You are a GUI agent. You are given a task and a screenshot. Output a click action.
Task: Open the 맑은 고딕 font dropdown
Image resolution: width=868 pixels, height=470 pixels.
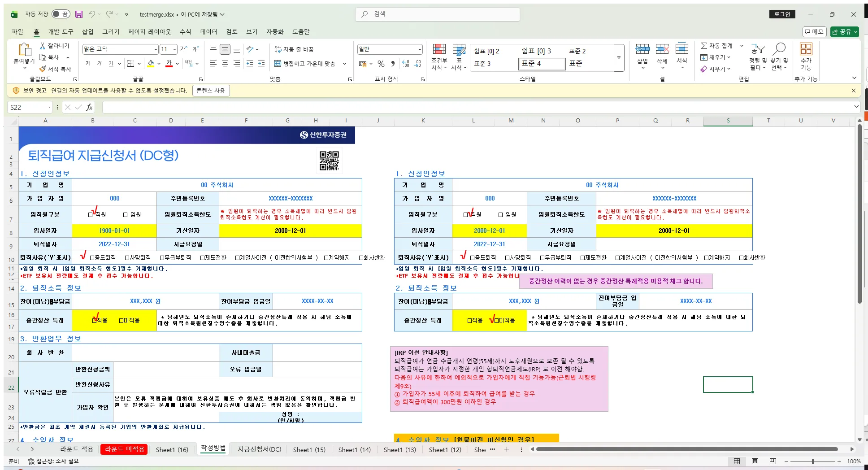click(x=155, y=49)
